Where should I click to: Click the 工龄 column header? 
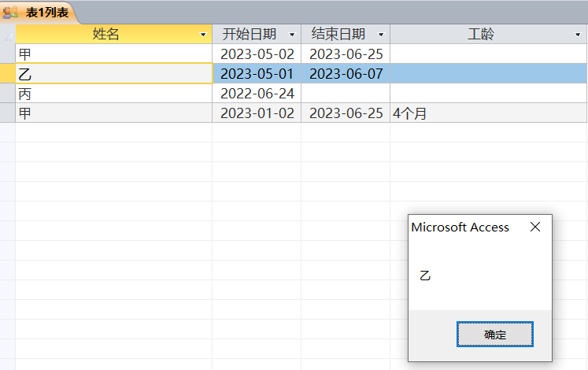click(481, 34)
